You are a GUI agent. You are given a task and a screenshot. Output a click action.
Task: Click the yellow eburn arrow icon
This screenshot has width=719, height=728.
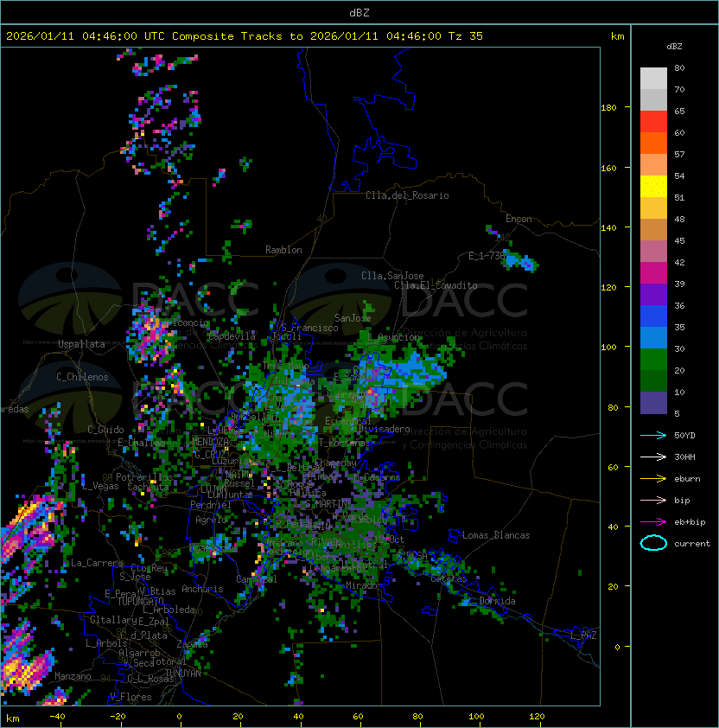(x=653, y=479)
